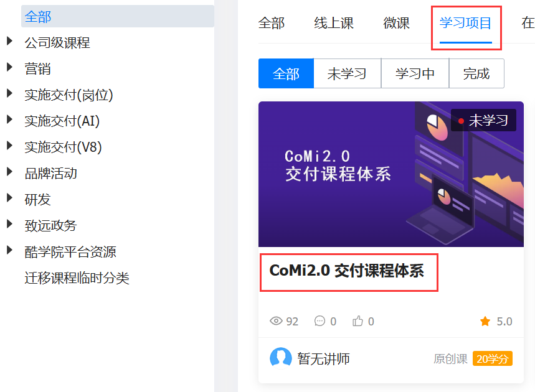The height and width of the screenshot is (392, 535).
Task: Select 迁移课程临时分类 category
Action: 77,278
